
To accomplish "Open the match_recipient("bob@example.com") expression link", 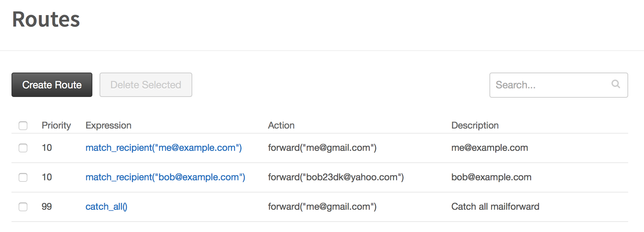I will click(165, 177).
